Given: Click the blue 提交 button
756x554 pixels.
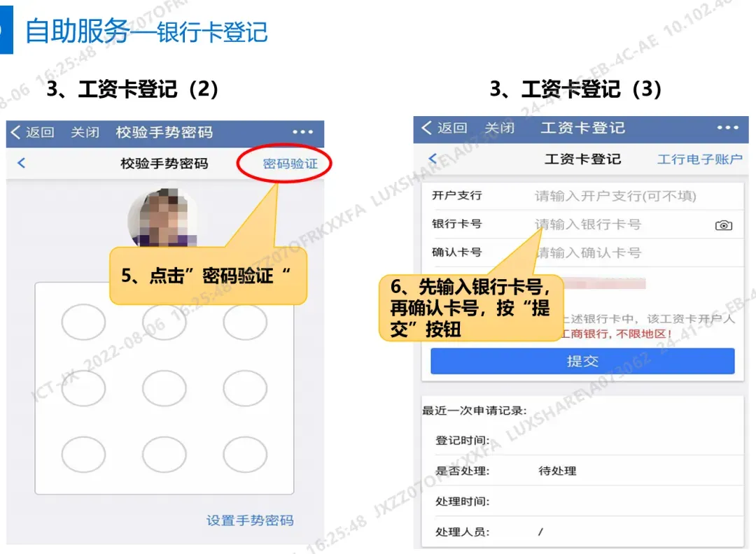Looking at the screenshot, I should 582,361.
